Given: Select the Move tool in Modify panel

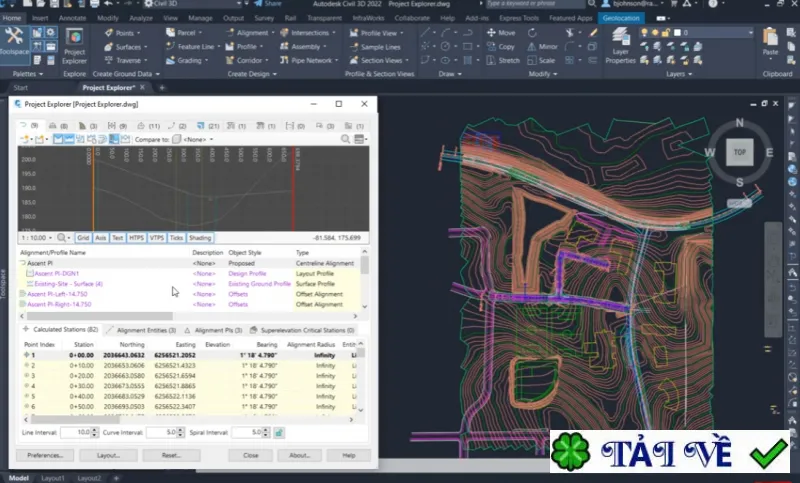Looking at the screenshot, I should pos(501,33).
